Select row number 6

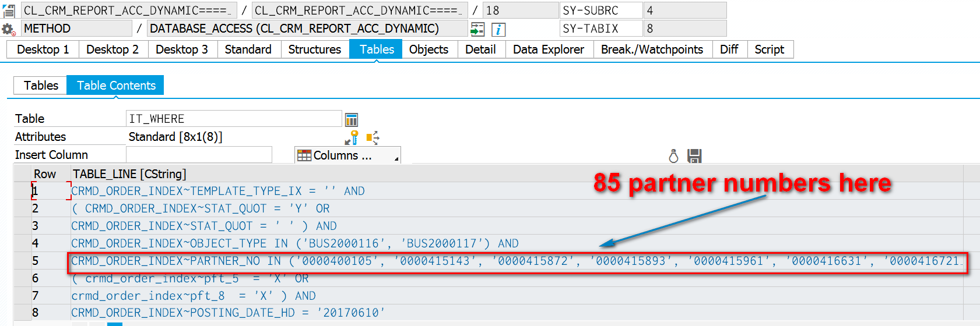51,278
